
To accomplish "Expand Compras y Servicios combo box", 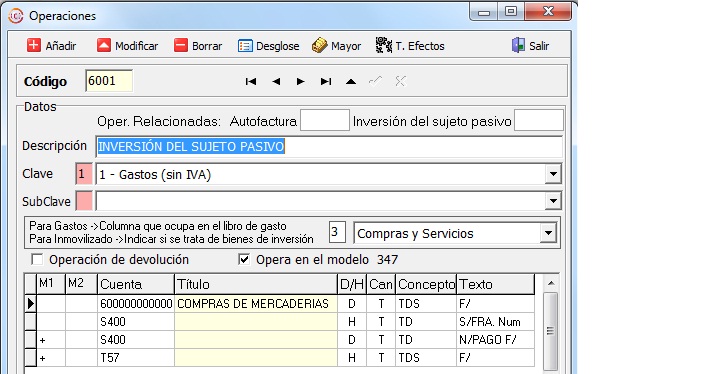I will [548, 233].
